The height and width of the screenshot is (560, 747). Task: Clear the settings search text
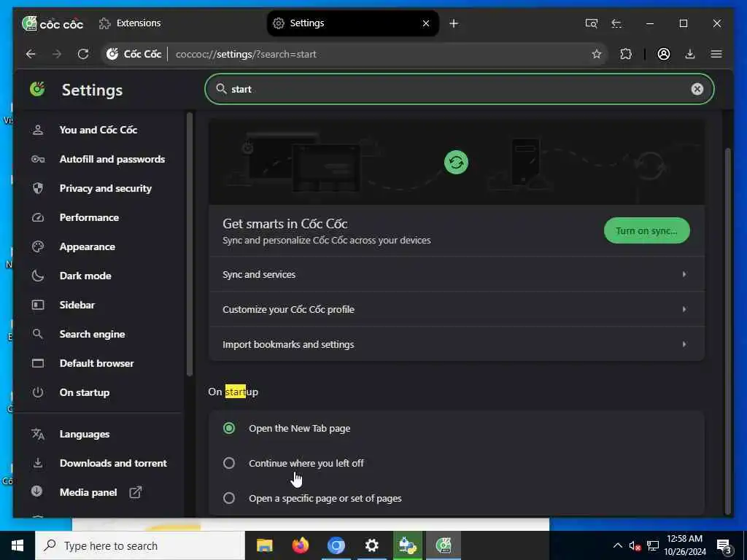pyautogui.click(x=697, y=89)
